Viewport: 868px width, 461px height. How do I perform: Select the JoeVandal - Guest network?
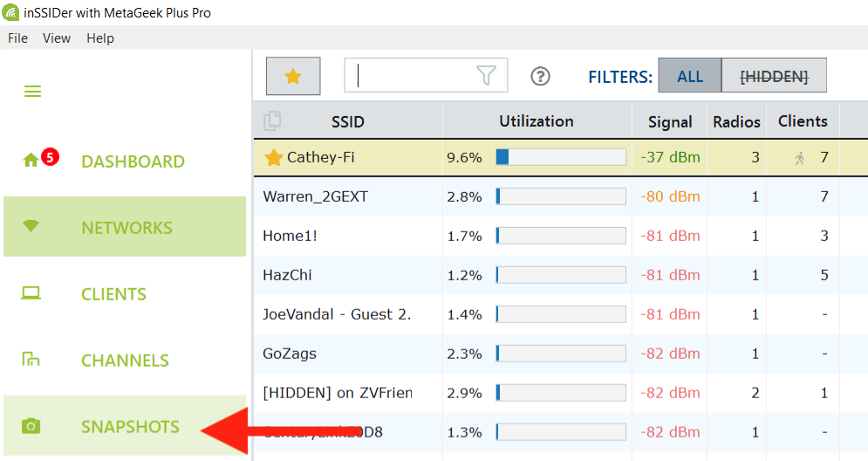tap(337, 314)
